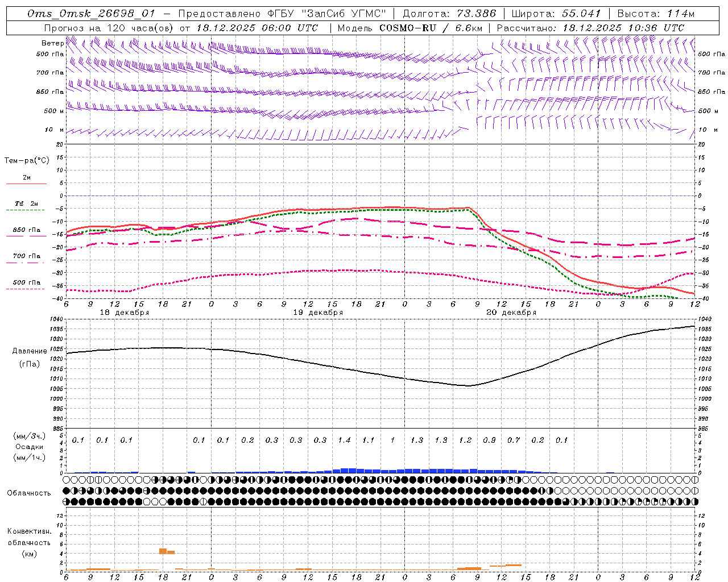The width and height of the screenshot is (728, 582).
Task: Click the (мм/1ч.) precipitation unit label
Action: tap(30, 457)
